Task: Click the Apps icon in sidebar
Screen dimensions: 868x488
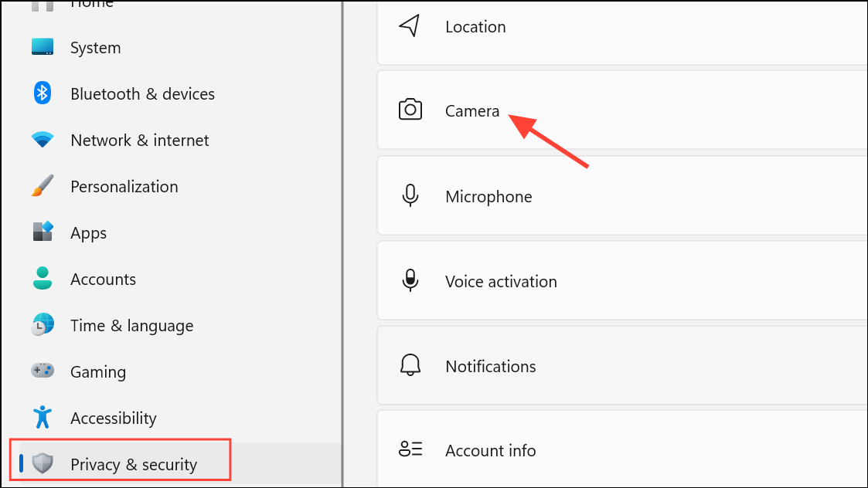Action: 43,232
